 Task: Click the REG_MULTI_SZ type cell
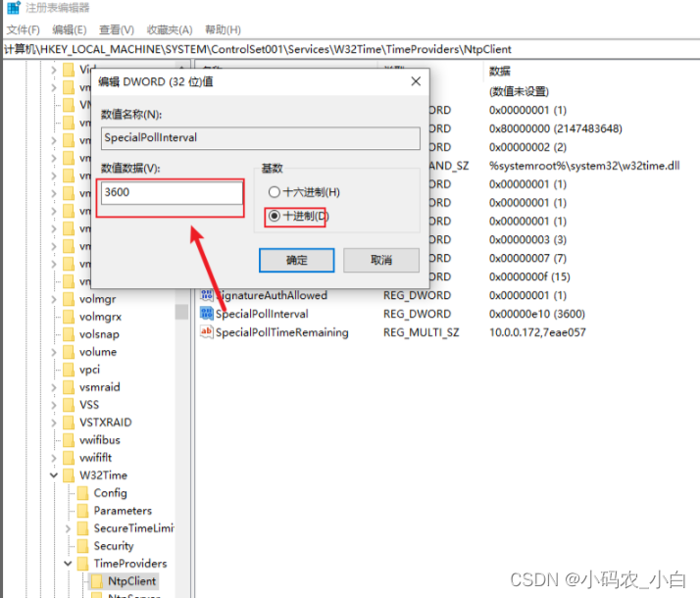click(x=421, y=332)
